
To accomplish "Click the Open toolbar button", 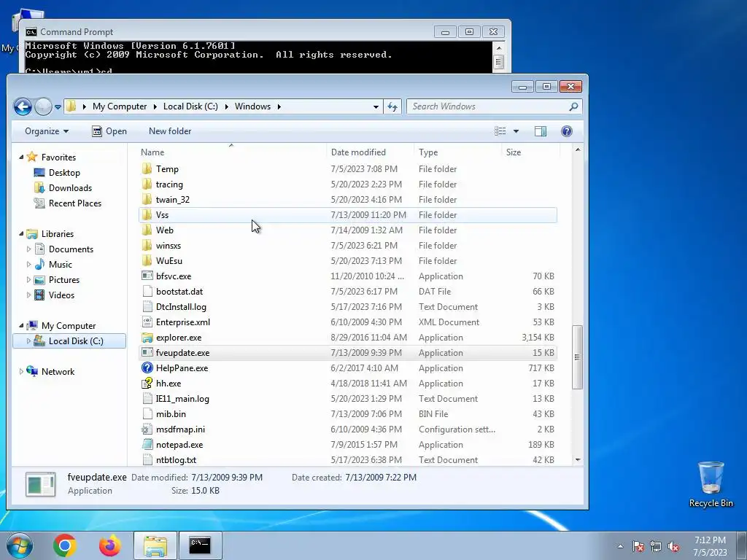I will pyautogui.click(x=109, y=131).
